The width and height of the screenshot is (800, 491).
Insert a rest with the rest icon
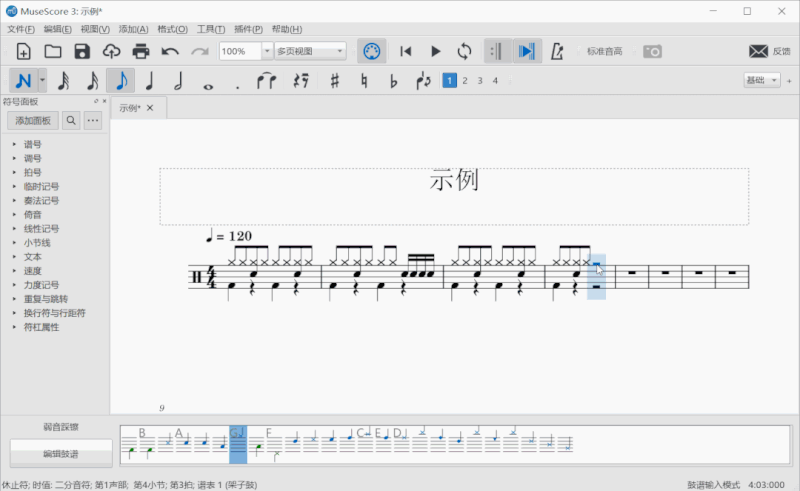point(301,81)
